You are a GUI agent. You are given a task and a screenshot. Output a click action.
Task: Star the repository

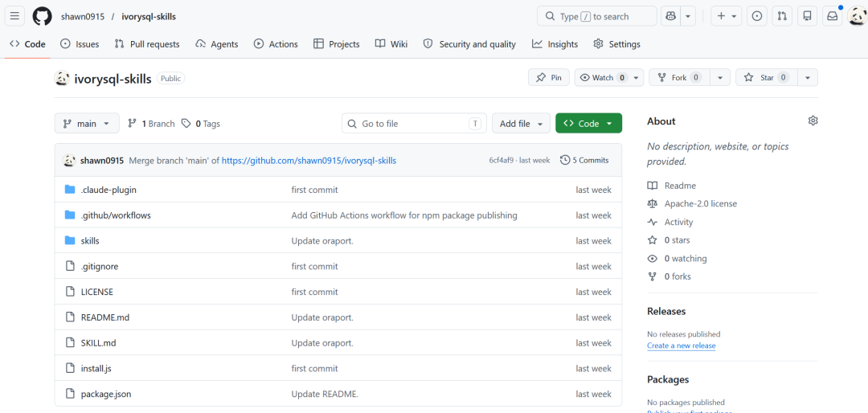[x=767, y=77]
